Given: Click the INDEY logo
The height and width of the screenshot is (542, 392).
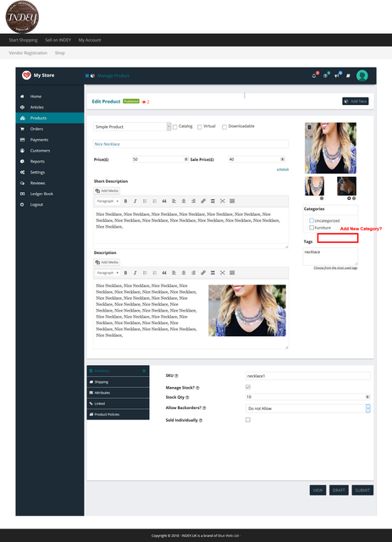Looking at the screenshot, I should click(x=22, y=17).
